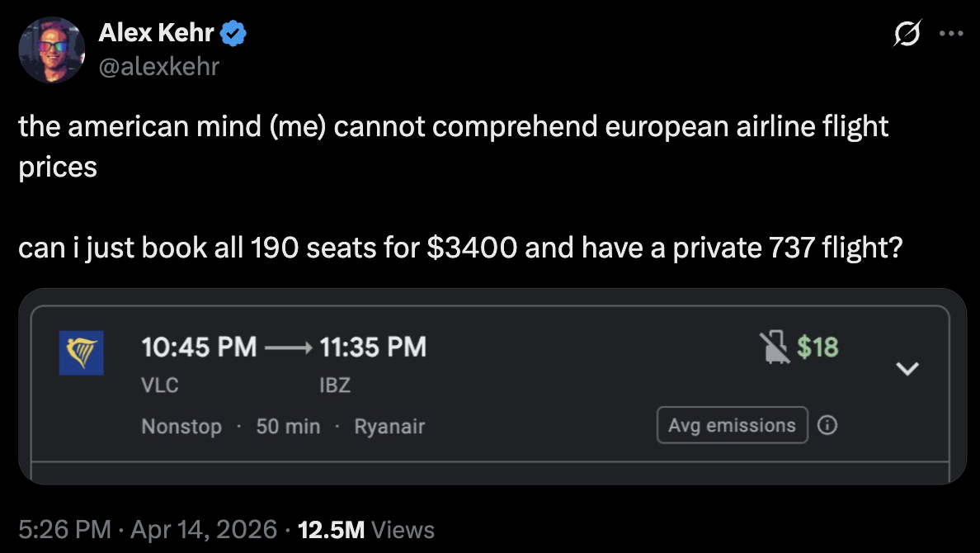This screenshot has width=980, height=553.
Task: Click the VLC departure airport code
Action: tap(160, 385)
